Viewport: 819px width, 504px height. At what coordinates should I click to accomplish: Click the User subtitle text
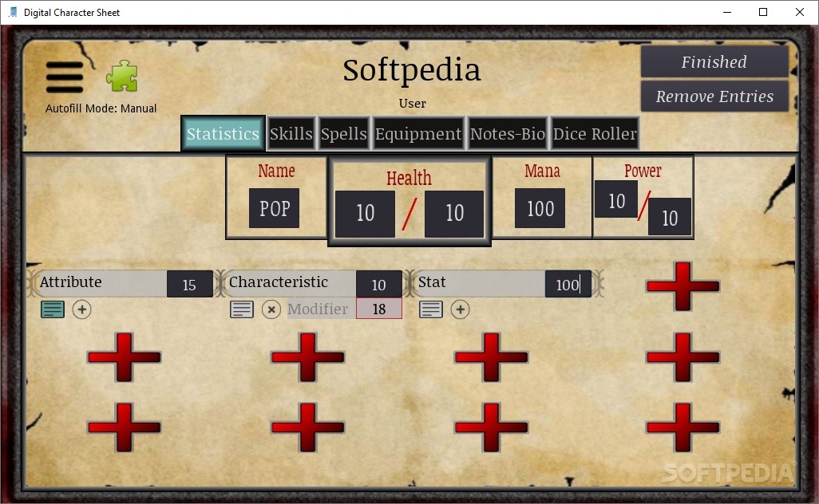click(412, 104)
